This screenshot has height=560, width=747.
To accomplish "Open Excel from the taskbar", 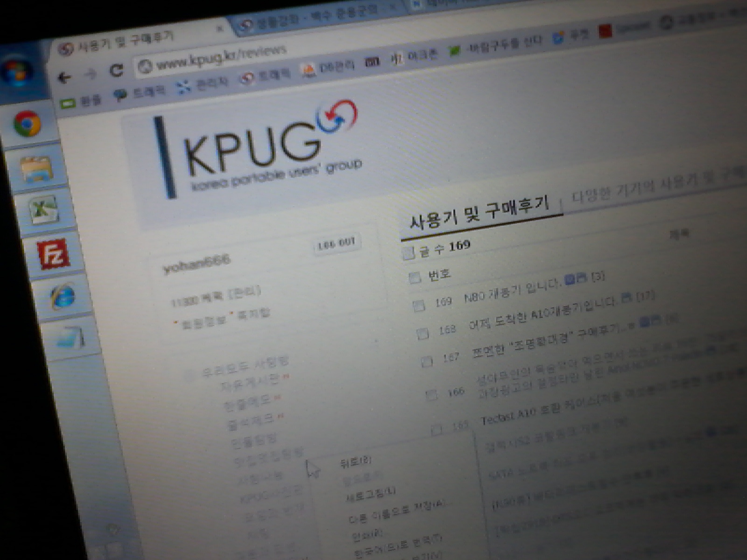I will tap(44, 210).
